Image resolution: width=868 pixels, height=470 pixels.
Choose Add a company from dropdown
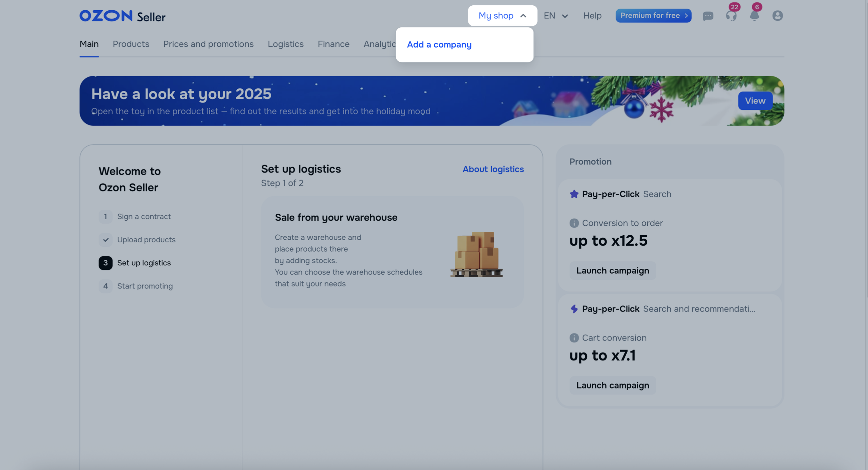click(439, 44)
